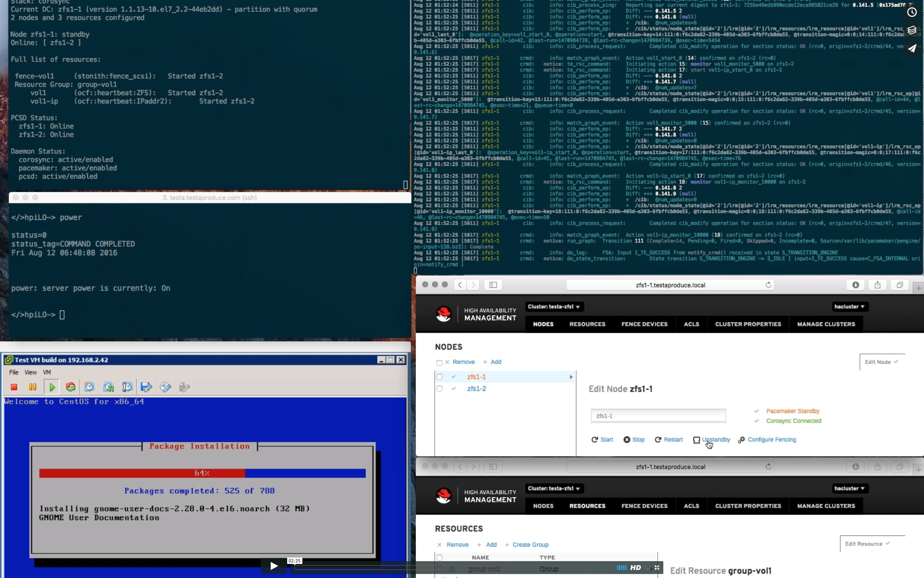Image resolution: width=924 pixels, height=578 pixels.
Task: Reset the VM with the red-green arrows icon
Action: click(x=71, y=387)
